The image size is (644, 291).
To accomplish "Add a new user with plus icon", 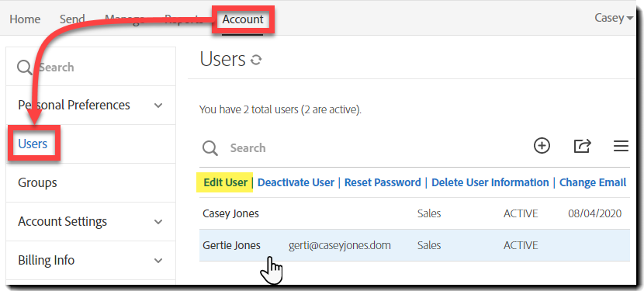I will click(542, 146).
